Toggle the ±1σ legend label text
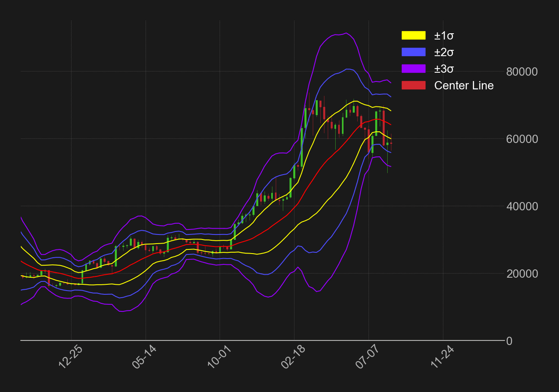Screen dimensions: 559x392 444,36
